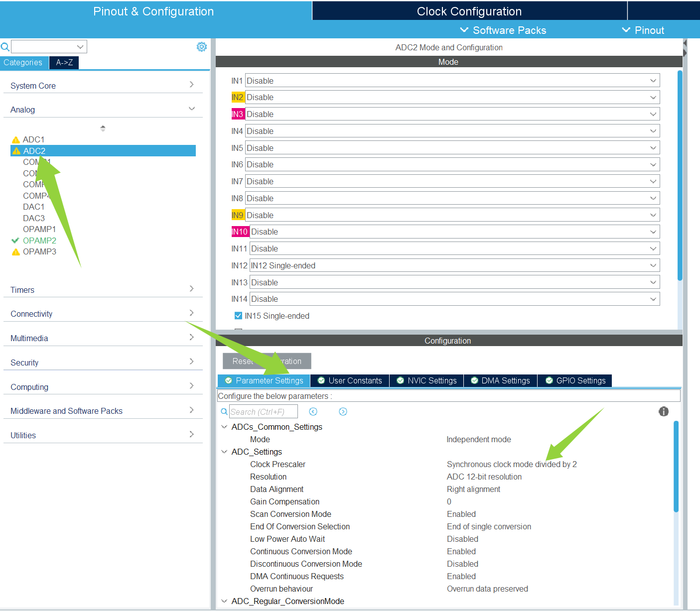This screenshot has width=700, height=612.
Task: Open the category search combo box
Action: pyautogui.click(x=49, y=47)
